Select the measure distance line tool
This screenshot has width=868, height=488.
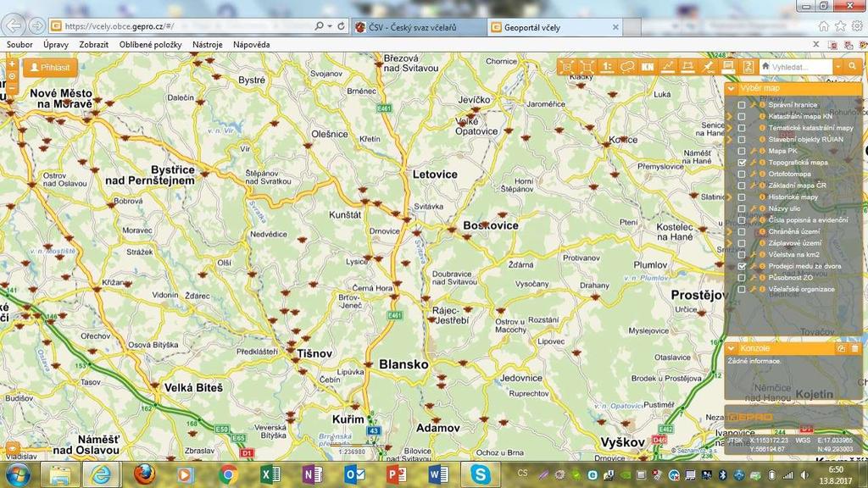668,67
